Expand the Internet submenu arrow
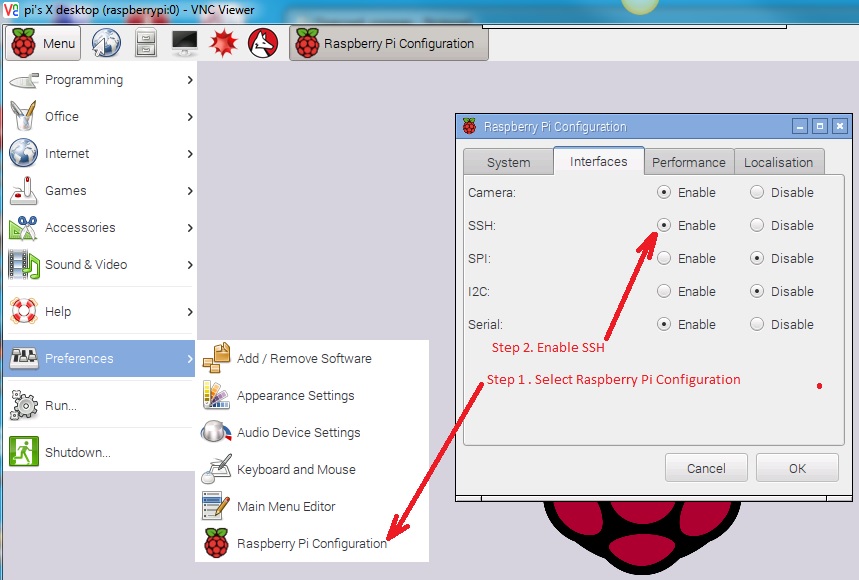 (x=190, y=154)
